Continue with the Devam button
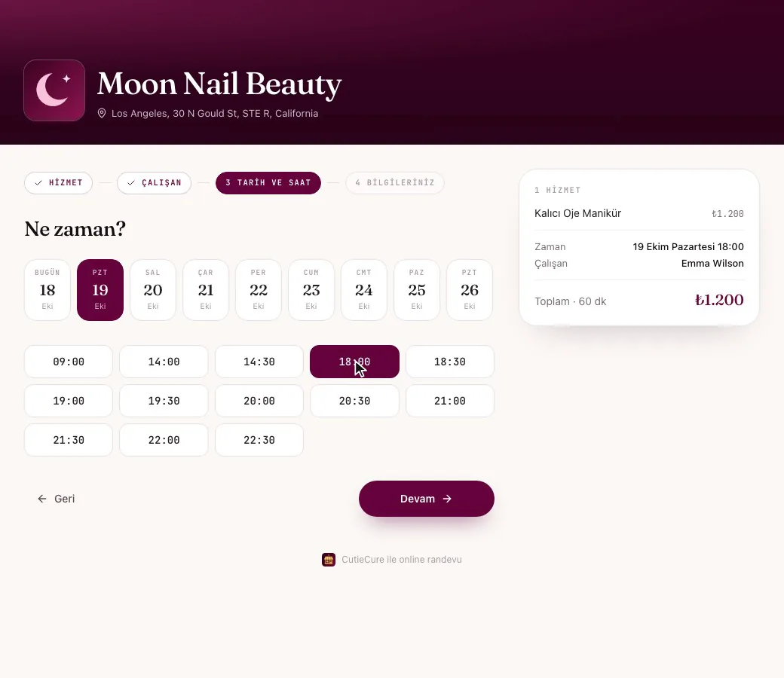The image size is (784, 678). [427, 499]
